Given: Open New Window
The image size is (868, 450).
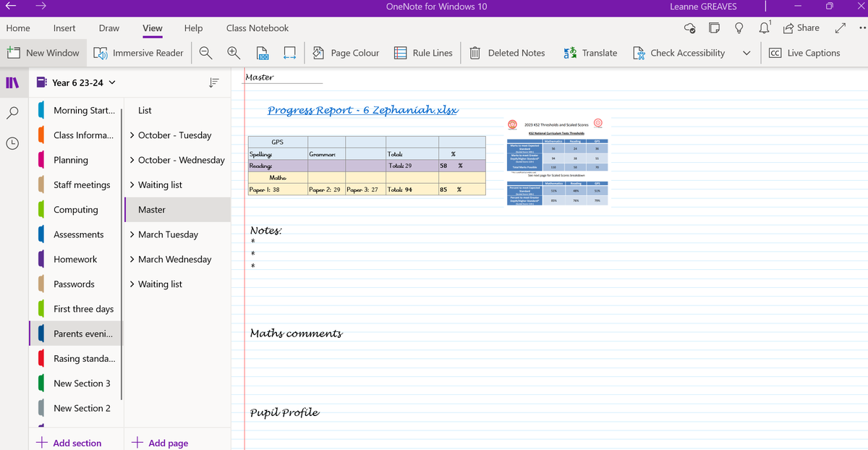Looking at the screenshot, I should coord(43,53).
